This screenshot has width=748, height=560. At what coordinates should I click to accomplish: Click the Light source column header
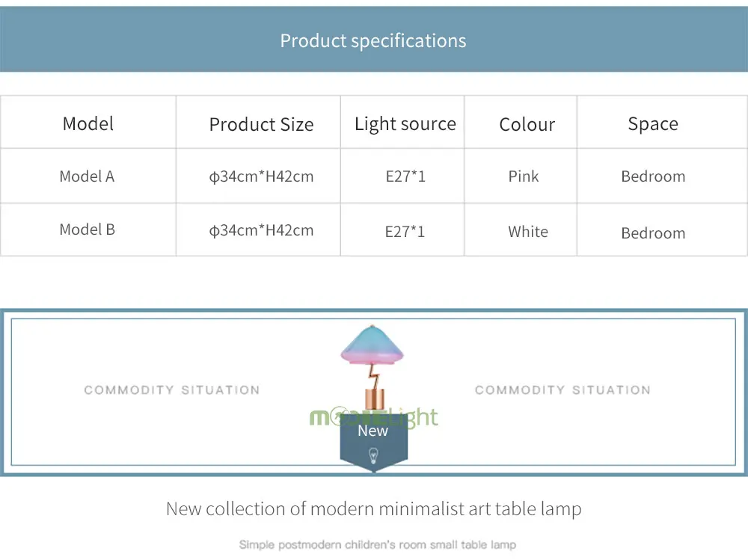405,124
